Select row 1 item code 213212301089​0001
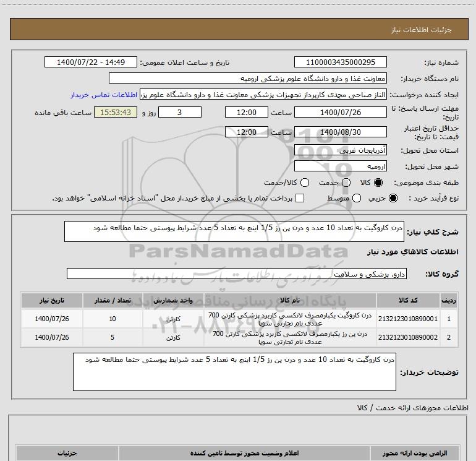The image size is (476, 461). point(408,319)
